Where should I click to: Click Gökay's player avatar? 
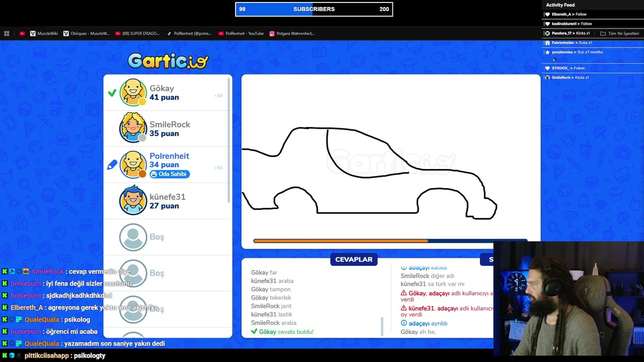[x=133, y=92]
